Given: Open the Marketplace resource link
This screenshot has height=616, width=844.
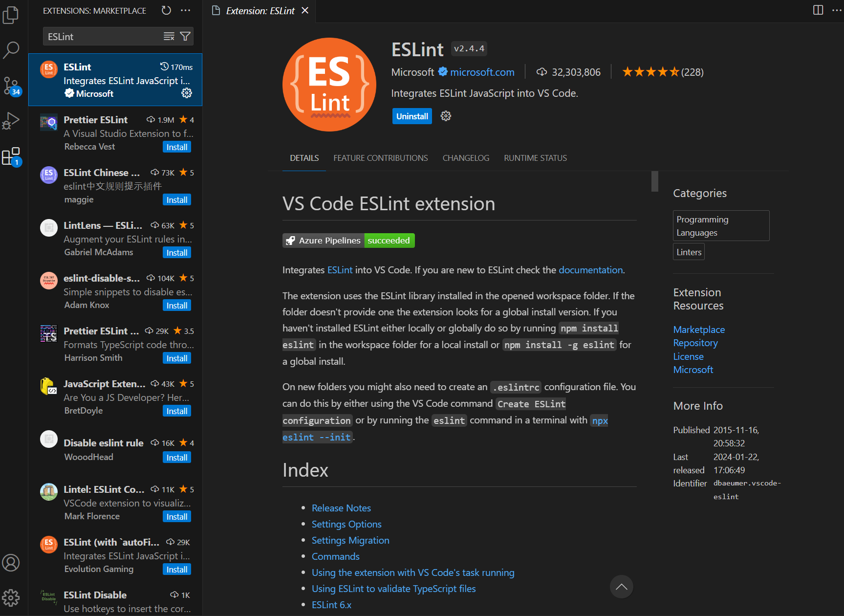Looking at the screenshot, I should tap(699, 330).
